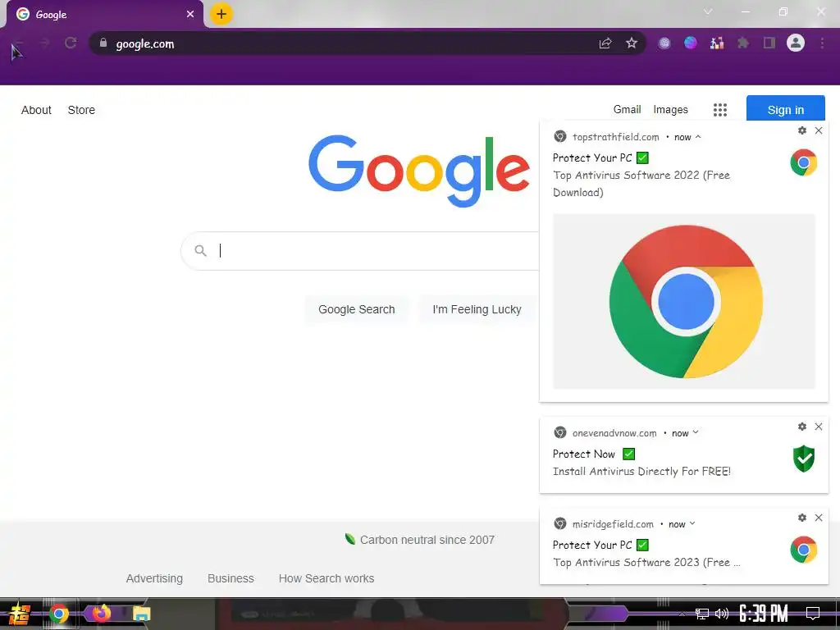Screen dimensions: 840x630
Task: Click the tab search chevron in title bar
Action: 708,11
